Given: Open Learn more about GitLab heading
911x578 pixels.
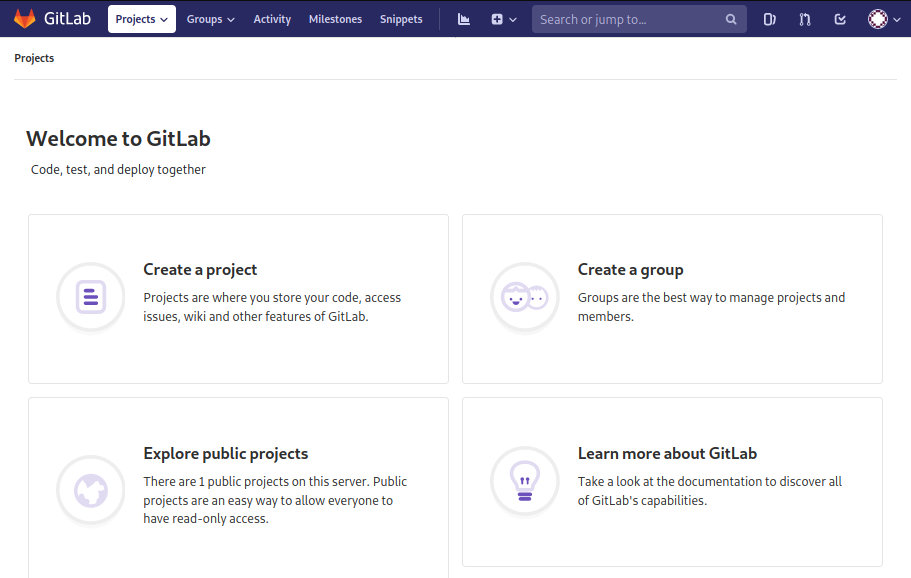Looking at the screenshot, I should pyautogui.click(x=667, y=453).
